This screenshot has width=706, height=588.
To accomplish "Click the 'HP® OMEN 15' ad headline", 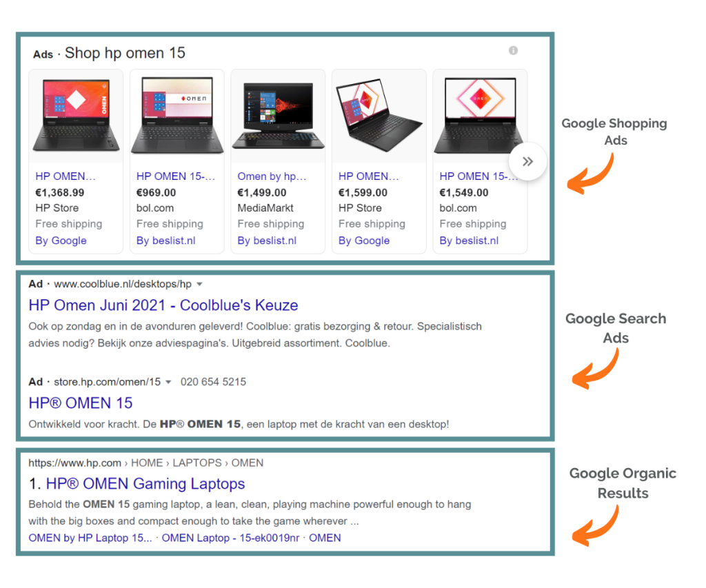I will point(81,403).
